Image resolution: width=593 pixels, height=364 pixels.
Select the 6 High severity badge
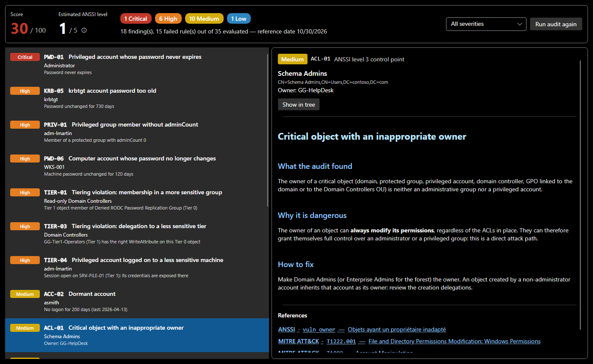tap(168, 19)
